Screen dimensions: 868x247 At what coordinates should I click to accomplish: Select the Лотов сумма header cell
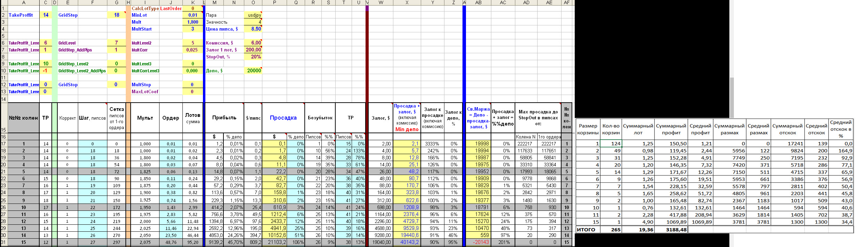[x=193, y=118]
